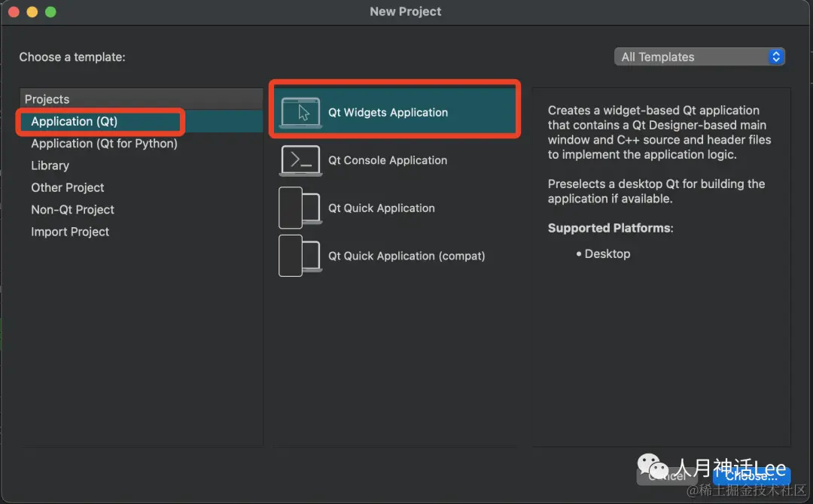The height and width of the screenshot is (504, 813).
Task: Close the New Project dialog window
Action: click(14, 12)
